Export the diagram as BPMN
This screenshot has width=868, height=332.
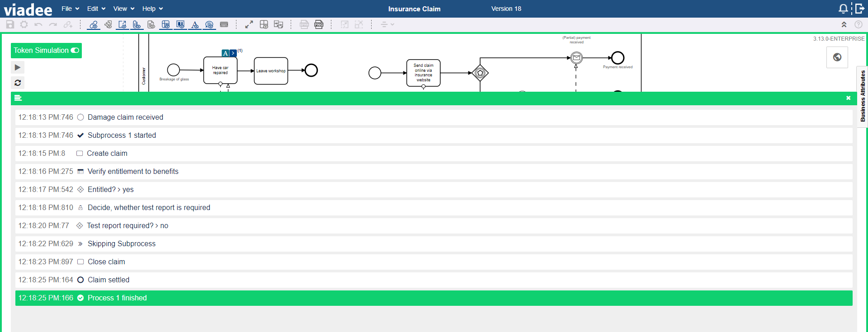pyautogui.click(x=304, y=24)
